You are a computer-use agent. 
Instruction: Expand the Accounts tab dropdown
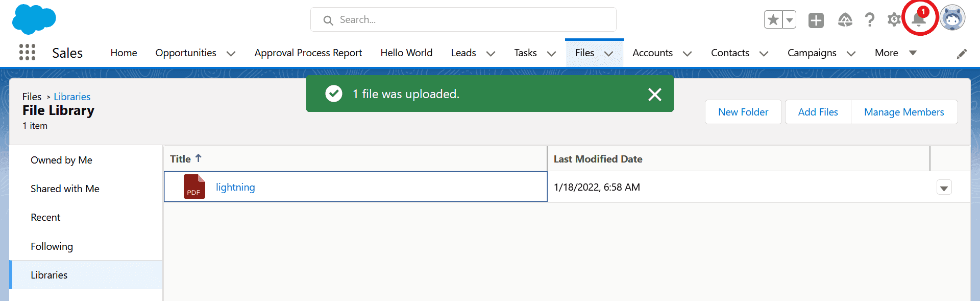coord(687,54)
